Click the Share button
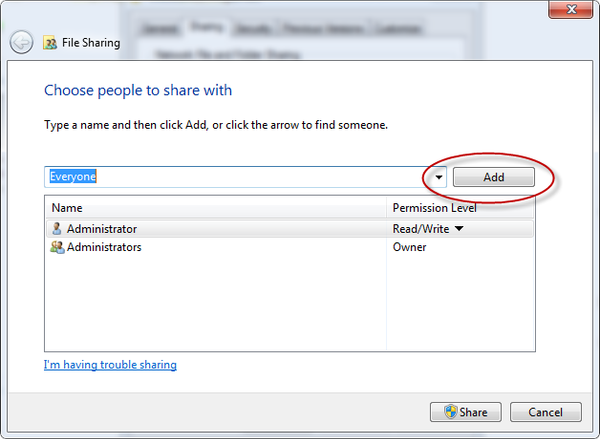Screen dimensions: 600x439 click(x=465, y=412)
